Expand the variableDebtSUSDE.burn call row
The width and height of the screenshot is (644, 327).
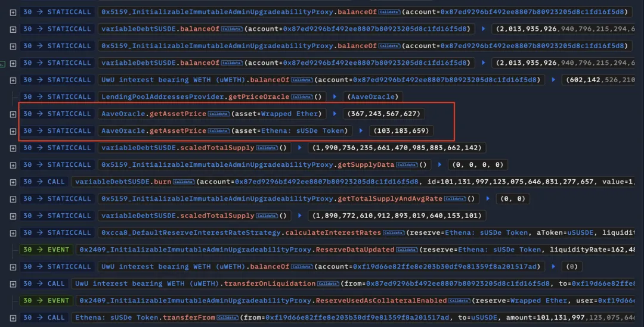click(x=13, y=182)
